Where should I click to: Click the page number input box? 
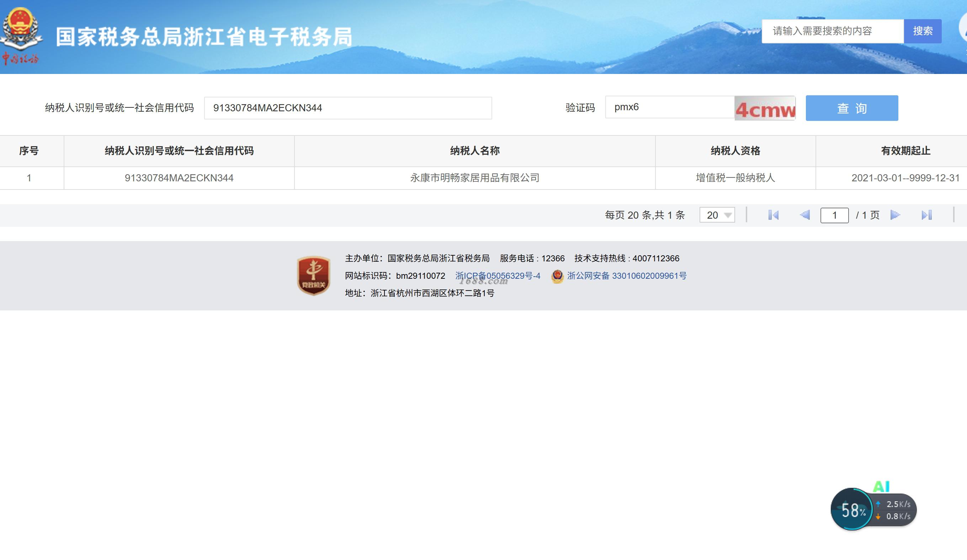pos(834,215)
